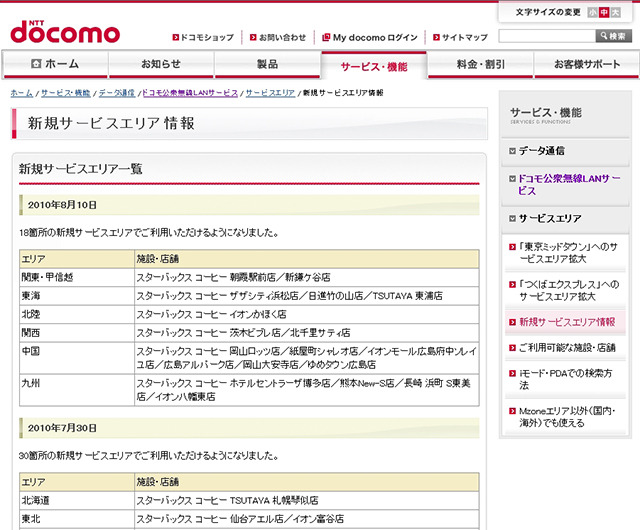Viewport: 640px width, 530px height.
Task: Click the home icon in ホーム tab
Action: tap(36, 64)
